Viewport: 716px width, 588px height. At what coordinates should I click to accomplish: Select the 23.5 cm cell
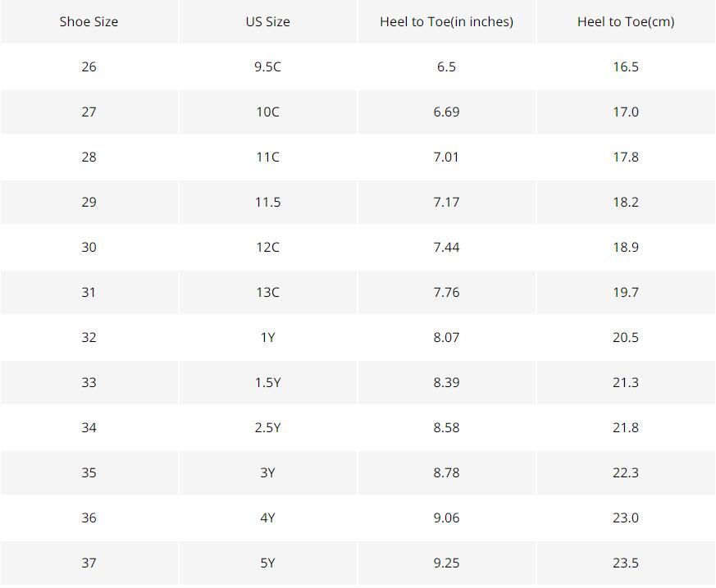pos(626,563)
